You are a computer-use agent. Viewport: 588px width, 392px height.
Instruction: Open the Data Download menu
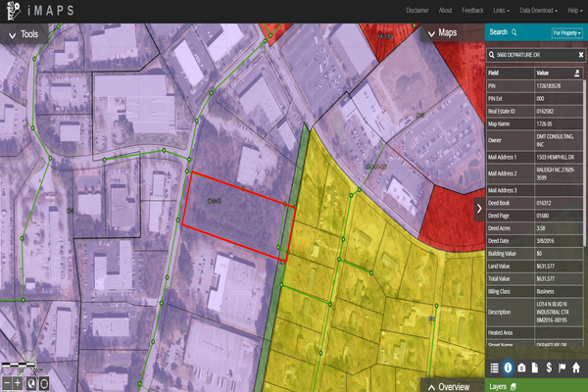[541, 10]
